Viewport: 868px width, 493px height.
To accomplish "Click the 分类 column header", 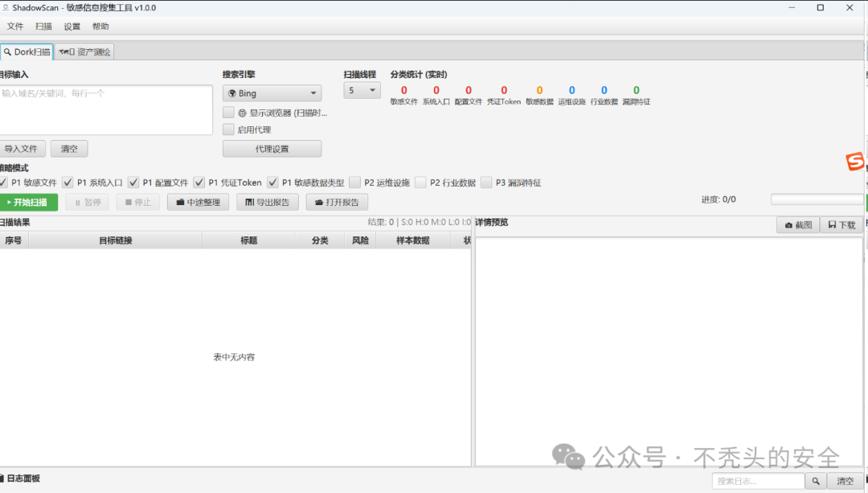I will point(320,240).
